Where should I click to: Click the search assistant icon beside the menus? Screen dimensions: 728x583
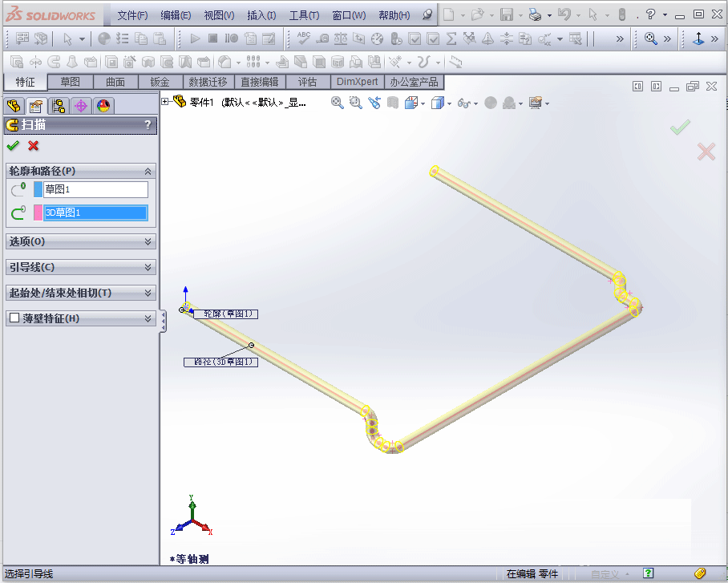tap(427, 14)
